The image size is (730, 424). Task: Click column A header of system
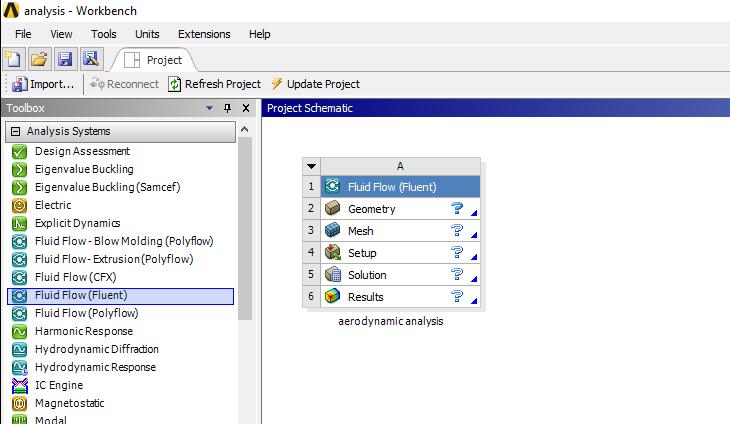(x=400, y=166)
